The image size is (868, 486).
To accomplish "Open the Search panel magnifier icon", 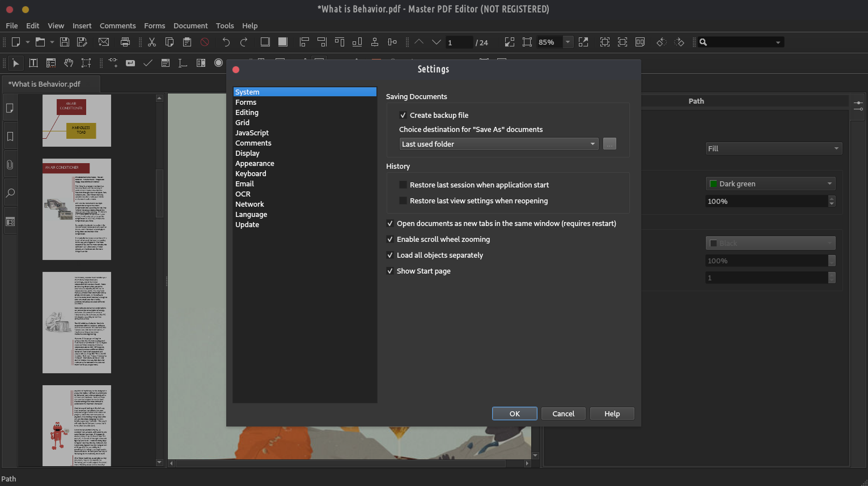I will (x=10, y=193).
